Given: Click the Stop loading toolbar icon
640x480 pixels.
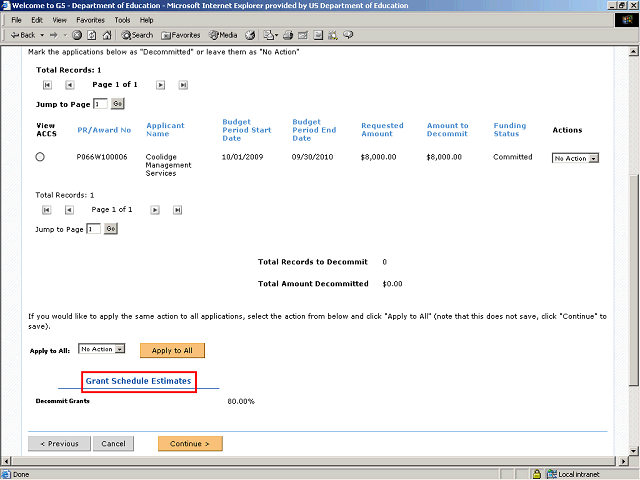Looking at the screenshot, I should tap(77, 35).
